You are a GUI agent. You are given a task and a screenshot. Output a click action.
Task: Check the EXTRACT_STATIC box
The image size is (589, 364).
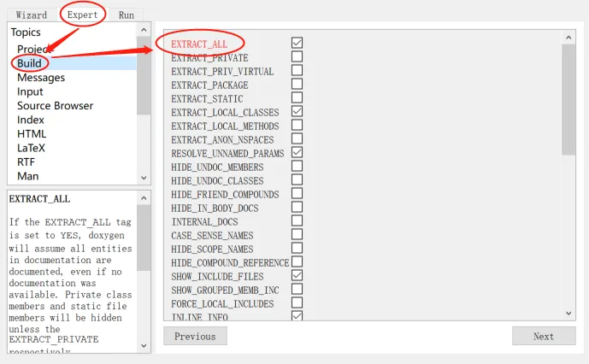(297, 97)
